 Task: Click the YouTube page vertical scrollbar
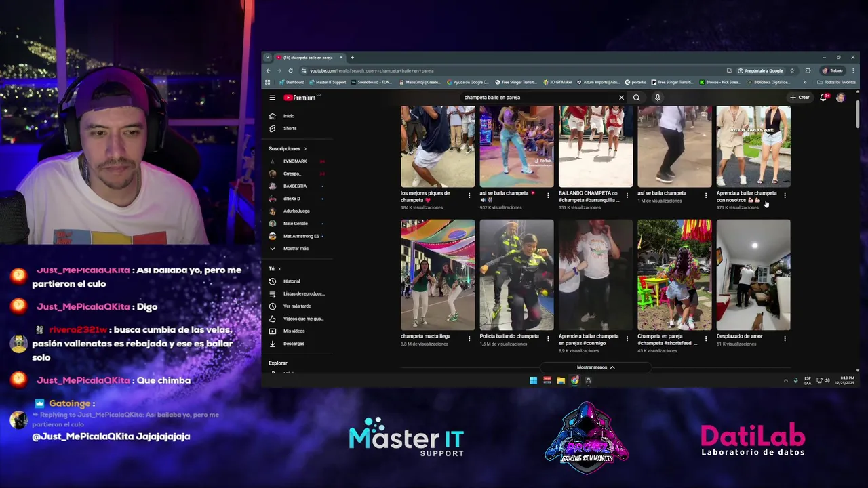pyautogui.click(x=858, y=114)
